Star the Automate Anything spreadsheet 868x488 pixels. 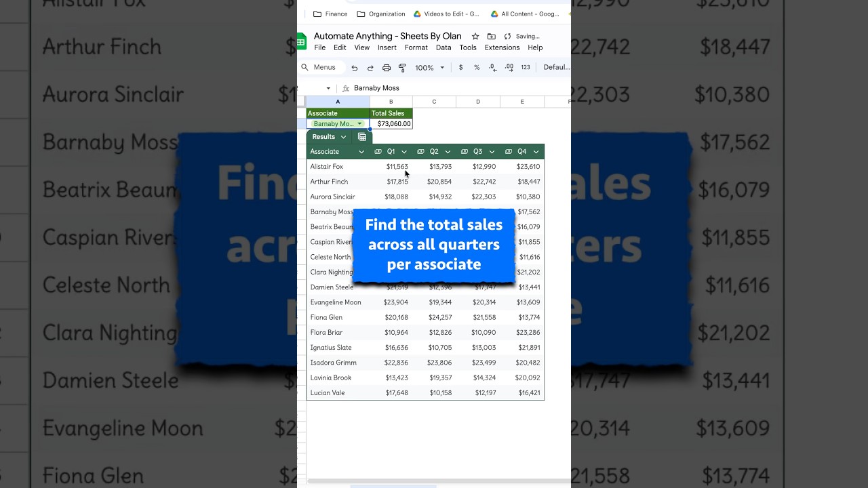pos(475,36)
